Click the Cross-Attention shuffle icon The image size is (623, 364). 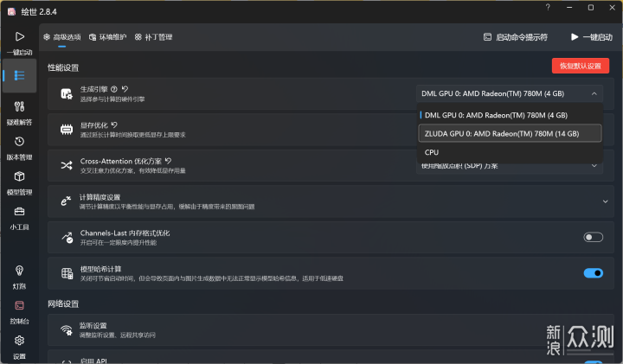[67, 165]
